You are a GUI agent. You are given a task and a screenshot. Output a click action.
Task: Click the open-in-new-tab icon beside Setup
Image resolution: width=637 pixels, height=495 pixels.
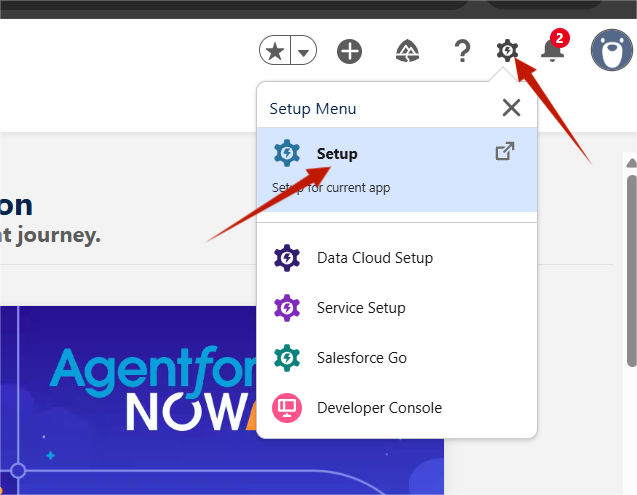[505, 152]
